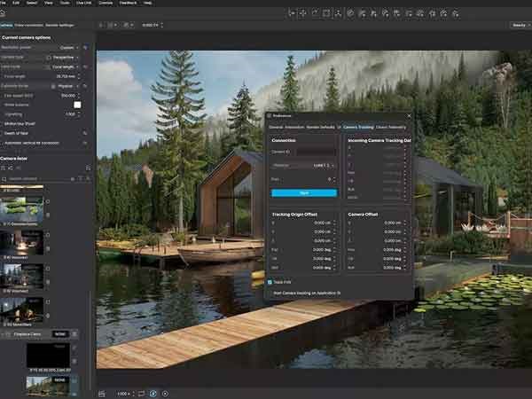
Task: Open the Camera type Perspective dropdown
Action: (66, 57)
